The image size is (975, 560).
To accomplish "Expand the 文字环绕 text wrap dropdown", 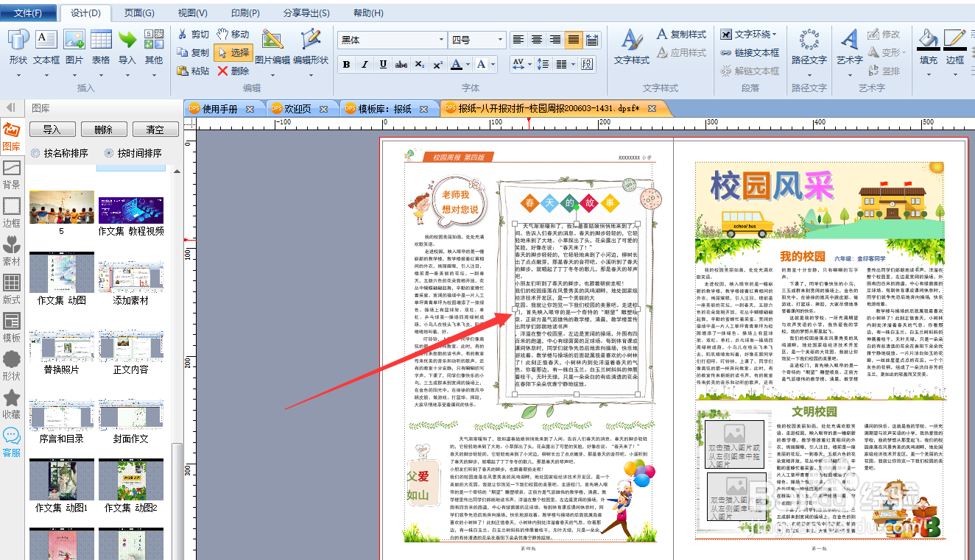I will click(x=773, y=33).
